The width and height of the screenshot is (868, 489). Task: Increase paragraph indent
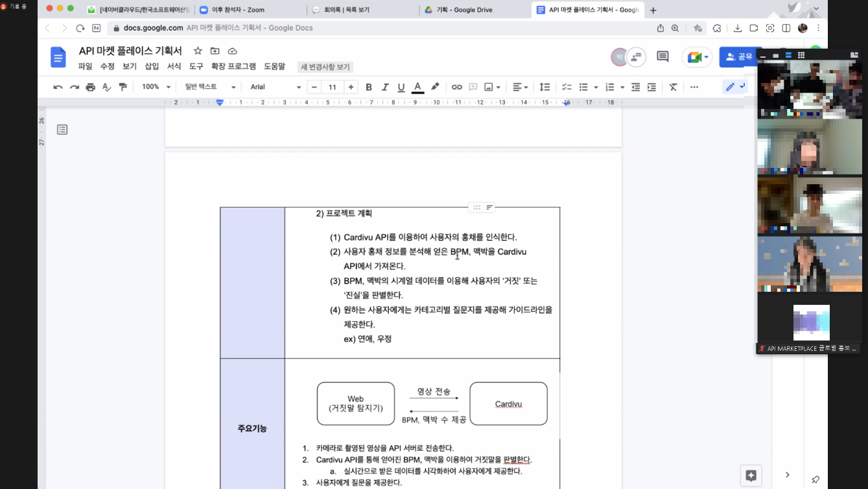tap(652, 87)
